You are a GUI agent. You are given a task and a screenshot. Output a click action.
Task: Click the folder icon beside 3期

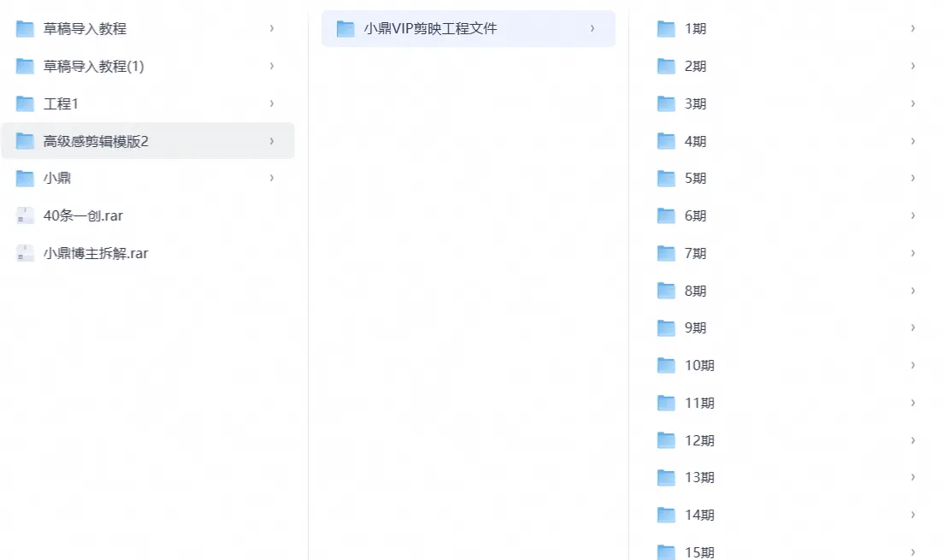666,104
